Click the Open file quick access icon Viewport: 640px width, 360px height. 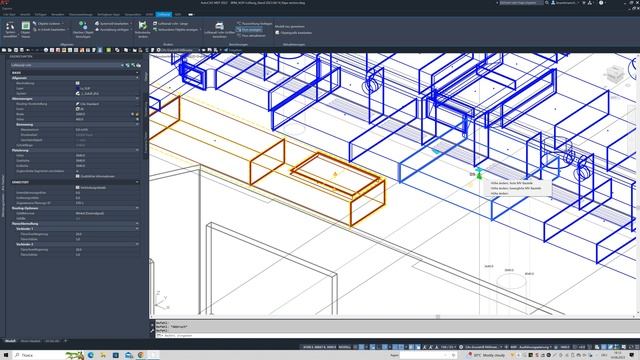[10, 50]
